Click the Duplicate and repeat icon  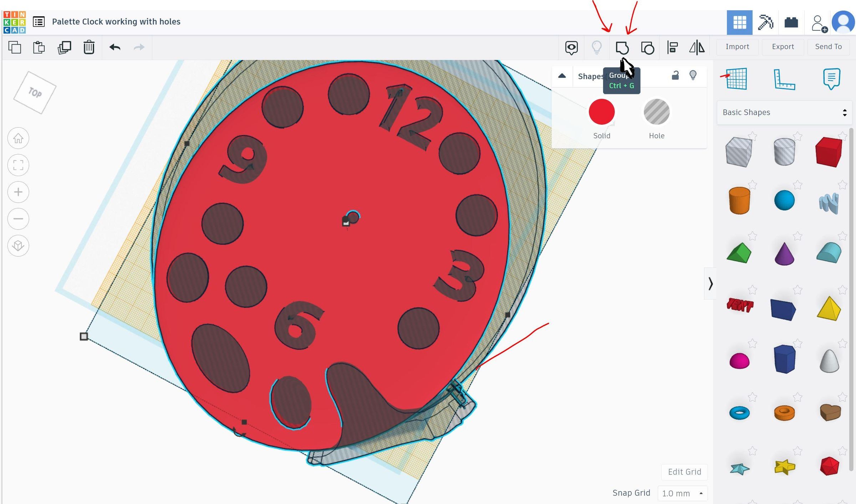pyautogui.click(x=64, y=47)
